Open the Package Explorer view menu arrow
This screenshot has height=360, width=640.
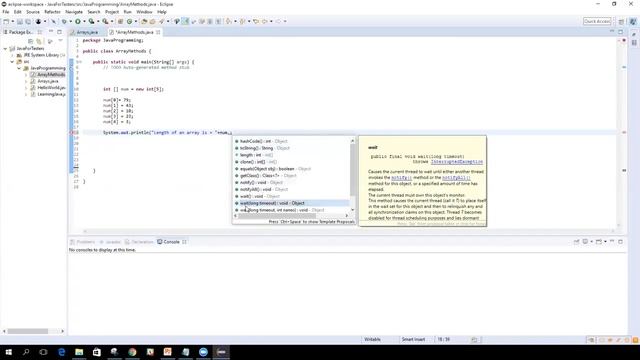pyautogui.click(x=60, y=41)
